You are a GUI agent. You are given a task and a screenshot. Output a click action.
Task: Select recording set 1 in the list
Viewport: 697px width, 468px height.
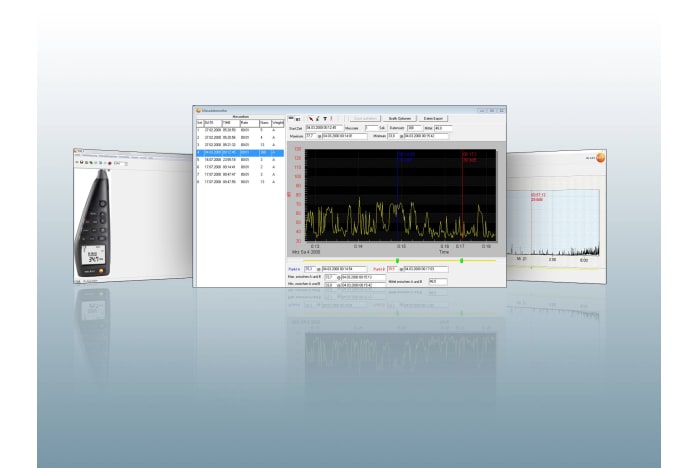[x=240, y=130]
